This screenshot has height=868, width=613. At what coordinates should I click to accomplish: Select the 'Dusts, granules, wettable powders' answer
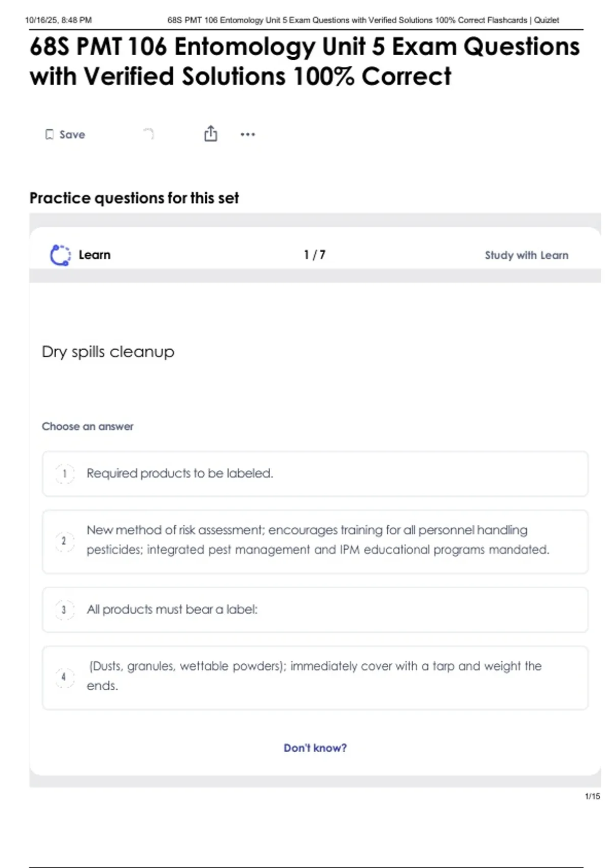pyautogui.click(x=314, y=676)
